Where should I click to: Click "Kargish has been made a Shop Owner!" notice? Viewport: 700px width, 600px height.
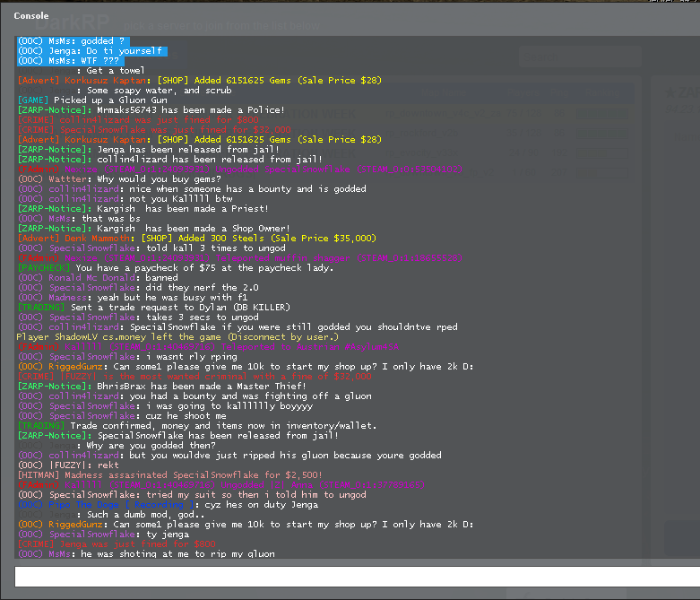click(x=153, y=229)
